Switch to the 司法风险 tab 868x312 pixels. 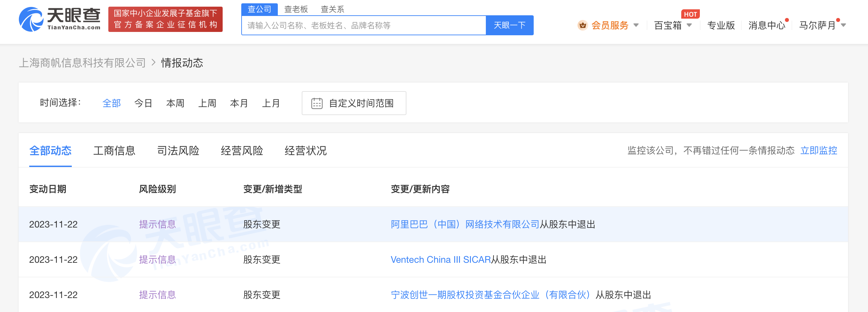tap(178, 151)
